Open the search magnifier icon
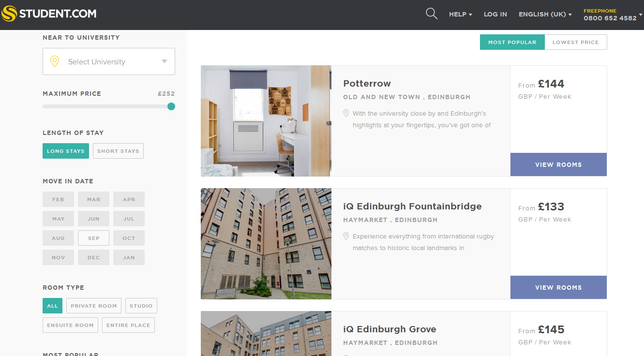The image size is (644, 356). [x=431, y=14]
